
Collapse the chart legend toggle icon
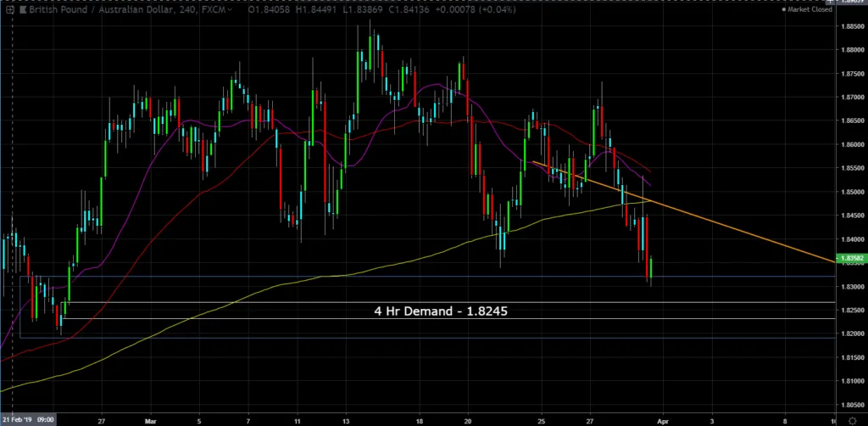click(9, 8)
